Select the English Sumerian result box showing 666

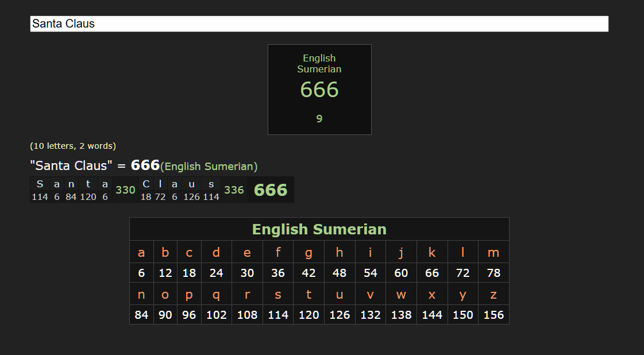[x=319, y=90]
